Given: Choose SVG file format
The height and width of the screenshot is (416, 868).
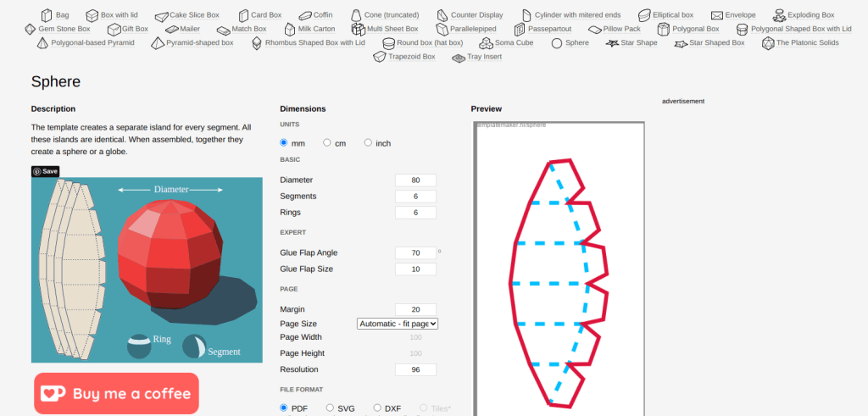Looking at the screenshot, I should point(331,408).
